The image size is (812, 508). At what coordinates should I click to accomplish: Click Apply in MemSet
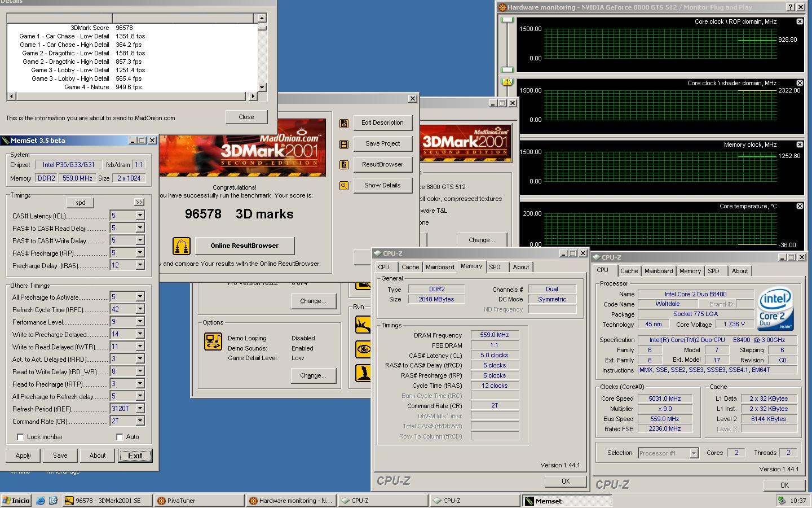click(23, 456)
